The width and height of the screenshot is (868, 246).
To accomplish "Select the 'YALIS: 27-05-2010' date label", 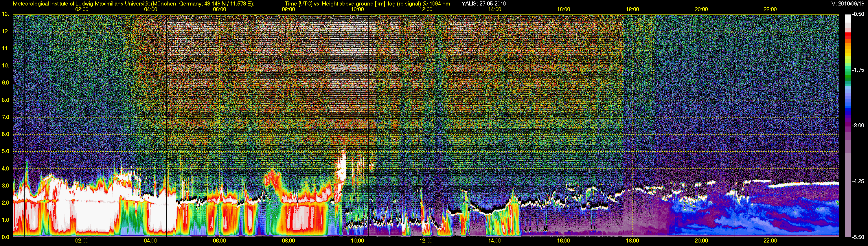I will point(484,3).
